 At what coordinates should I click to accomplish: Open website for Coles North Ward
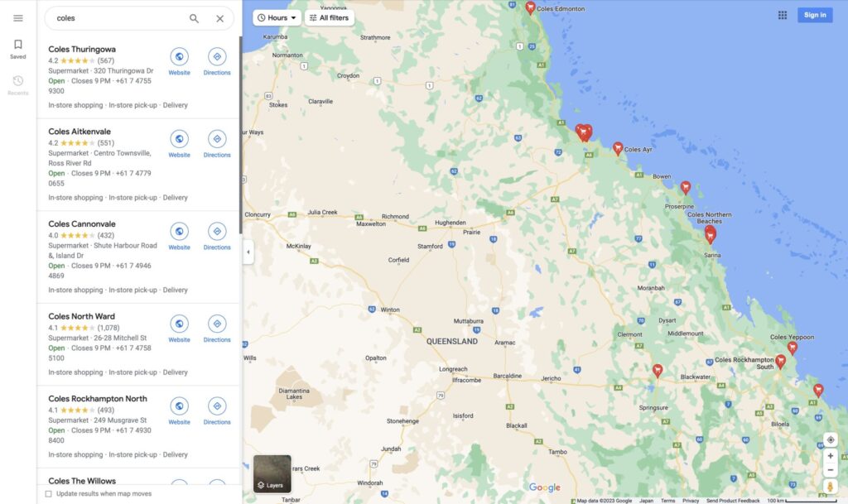179,329
